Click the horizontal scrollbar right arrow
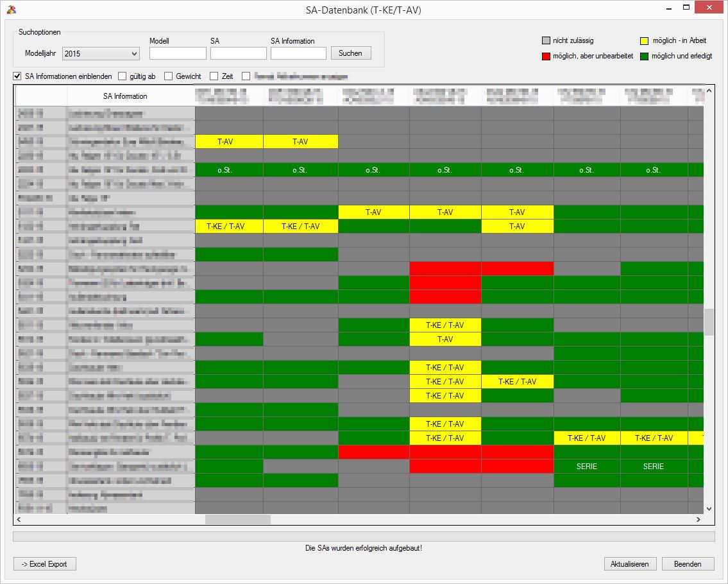 pos(698,519)
